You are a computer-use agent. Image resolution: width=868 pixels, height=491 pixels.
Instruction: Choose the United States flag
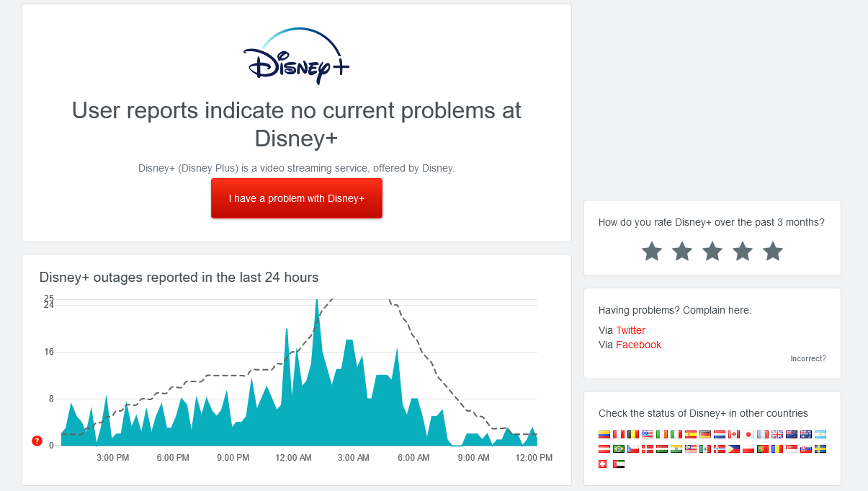(648, 434)
